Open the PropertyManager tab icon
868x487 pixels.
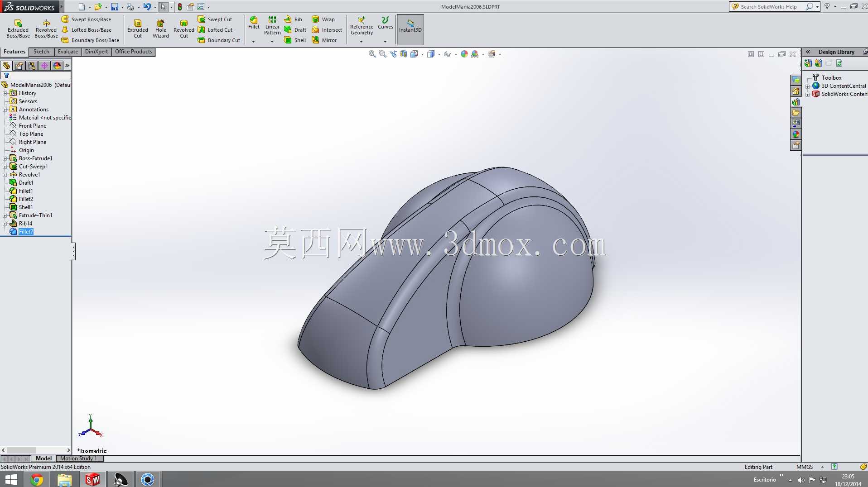(x=19, y=66)
